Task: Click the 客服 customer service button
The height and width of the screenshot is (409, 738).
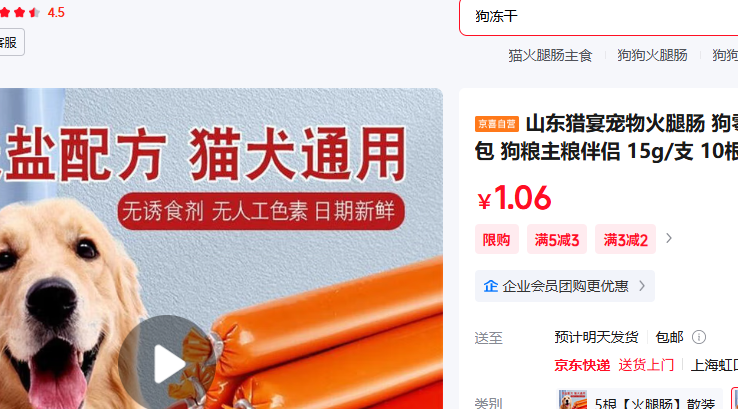Action: (x=9, y=42)
